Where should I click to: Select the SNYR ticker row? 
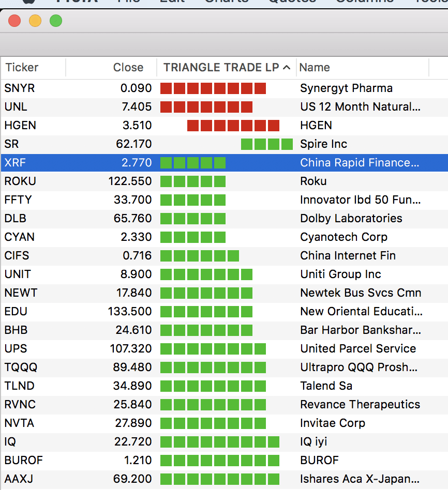pos(19,88)
